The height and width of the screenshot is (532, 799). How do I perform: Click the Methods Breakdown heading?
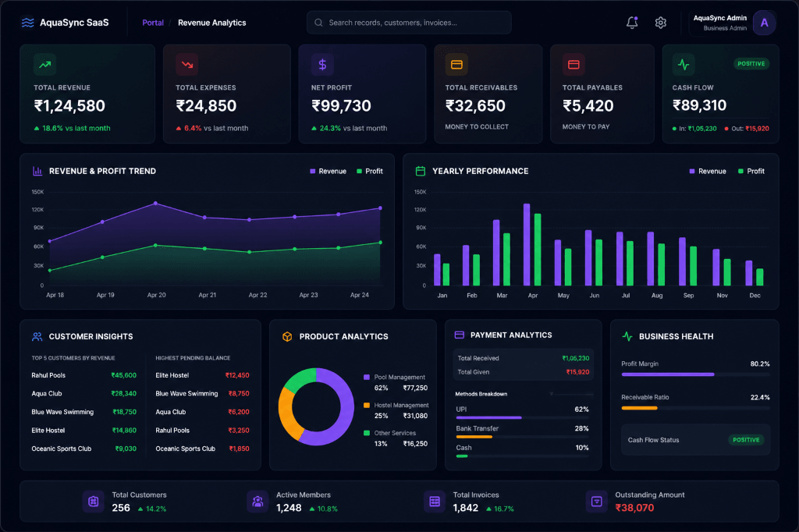(481, 394)
